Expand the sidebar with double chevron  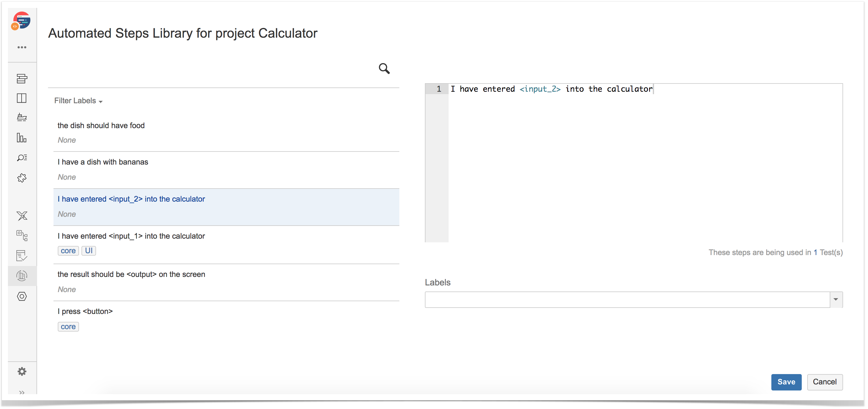pos(22,393)
